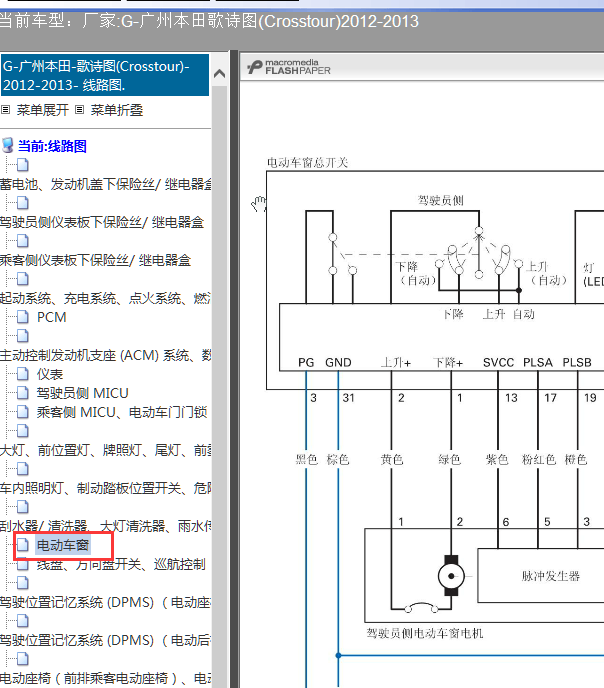
Task: Click the 黑色 wire color label
Action: click(306, 459)
